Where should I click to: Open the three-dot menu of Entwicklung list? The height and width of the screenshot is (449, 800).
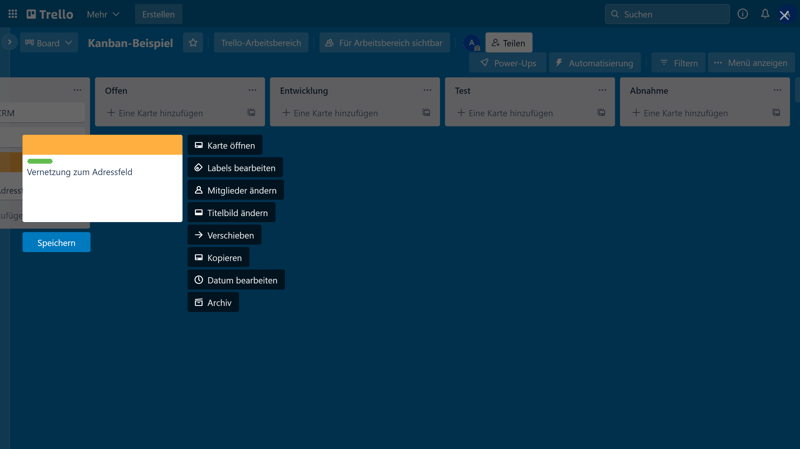pos(427,90)
